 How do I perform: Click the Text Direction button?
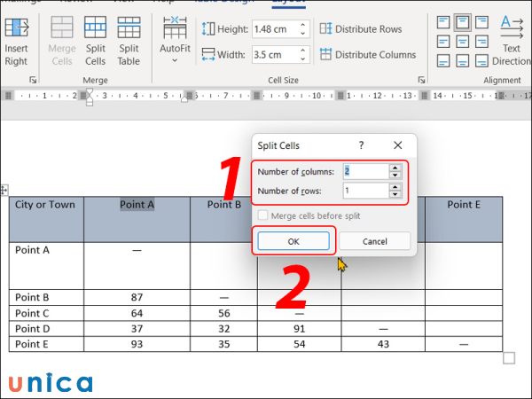pyautogui.click(x=512, y=41)
